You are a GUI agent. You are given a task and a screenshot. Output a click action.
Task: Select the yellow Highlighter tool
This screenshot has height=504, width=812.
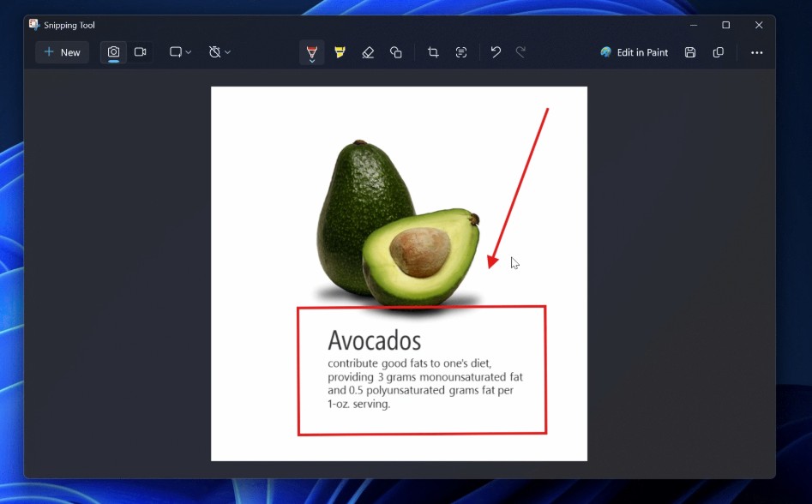tap(340, 52)
